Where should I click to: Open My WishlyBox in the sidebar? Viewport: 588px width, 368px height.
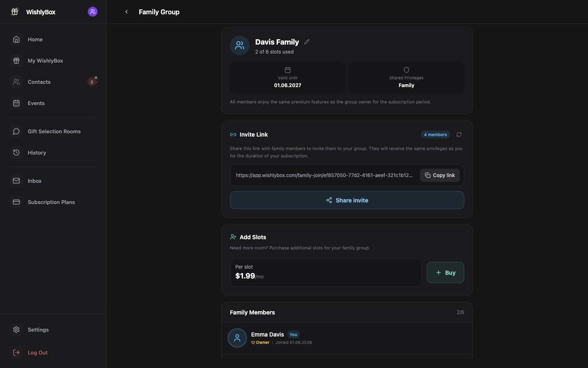53,61
